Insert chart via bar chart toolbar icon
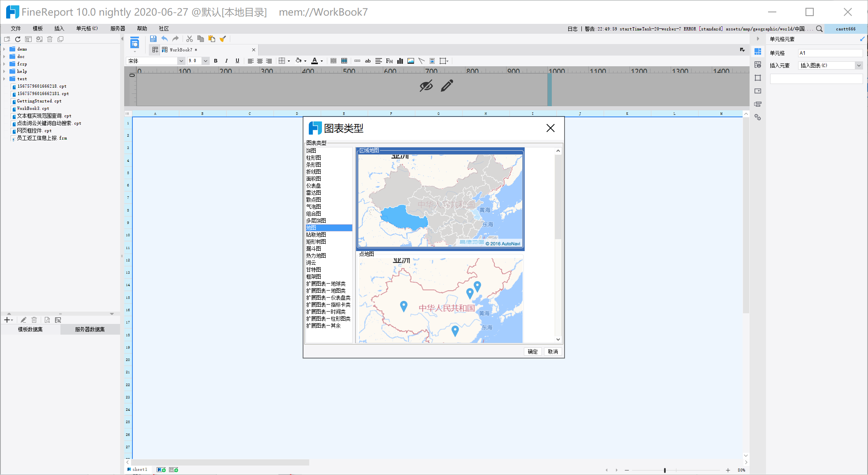This screenshot has width=868, height=475. (400, 61)
